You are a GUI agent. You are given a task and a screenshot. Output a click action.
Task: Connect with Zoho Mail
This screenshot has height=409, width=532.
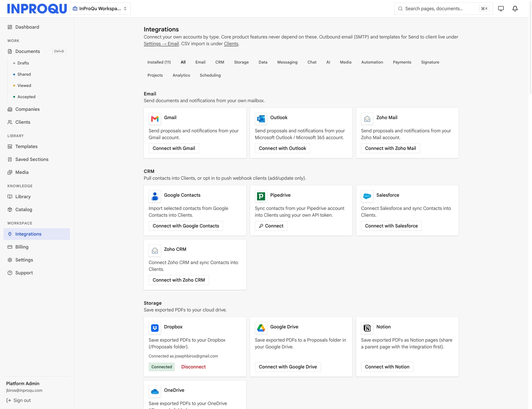(x=390, y=148)
